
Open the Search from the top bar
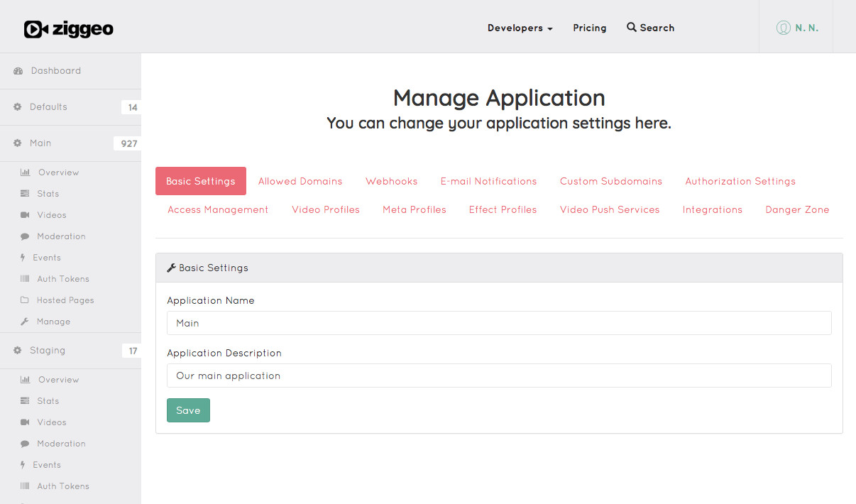[x=649, y=28]
